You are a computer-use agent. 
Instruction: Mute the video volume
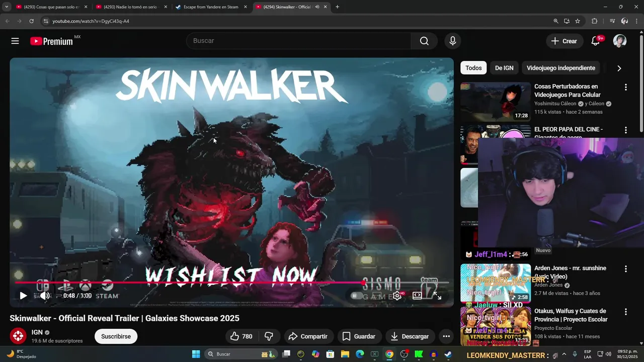45,296
